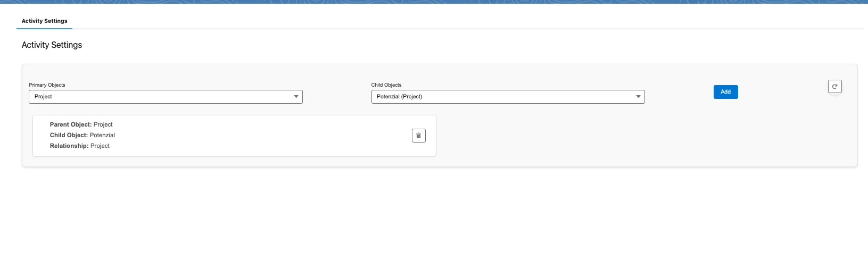Click the refresh icon button
868x259 pixels.
(834, 86)
